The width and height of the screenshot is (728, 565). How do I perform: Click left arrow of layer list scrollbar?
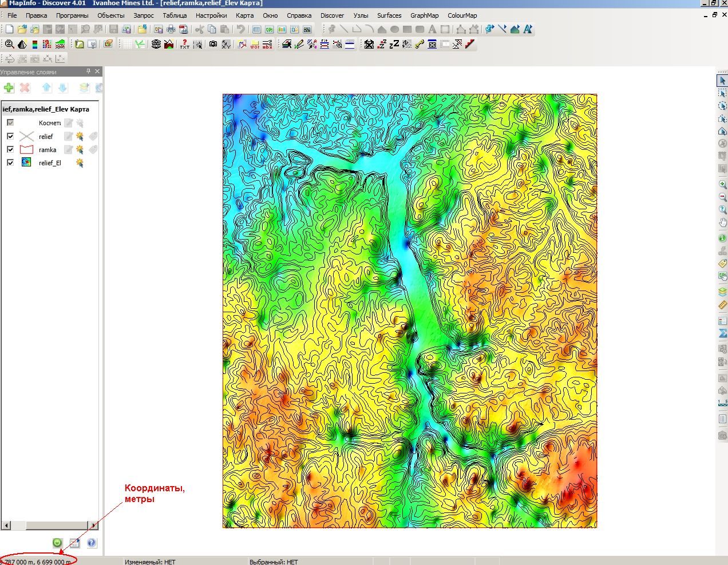6,526
